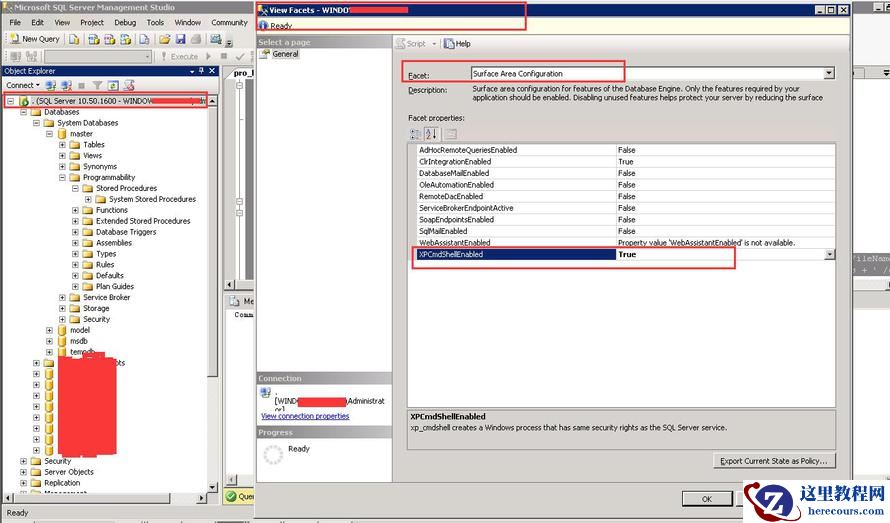The image size is (890, 523).
Task: Click the last icon right of Refresh
Action: click(129, 85)
